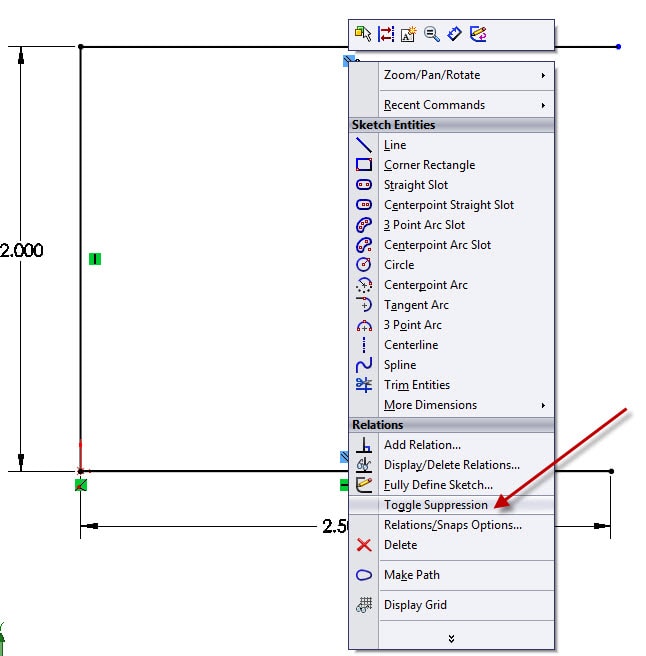
Task: Choose the Tangent Arc tool
Action: 416,305
